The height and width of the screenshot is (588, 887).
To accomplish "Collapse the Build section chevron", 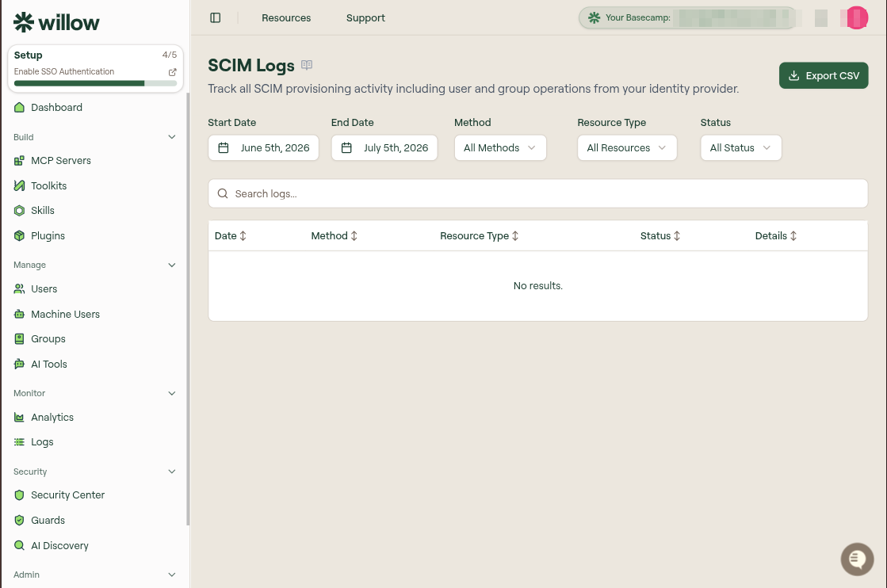I will click(172, 137).
